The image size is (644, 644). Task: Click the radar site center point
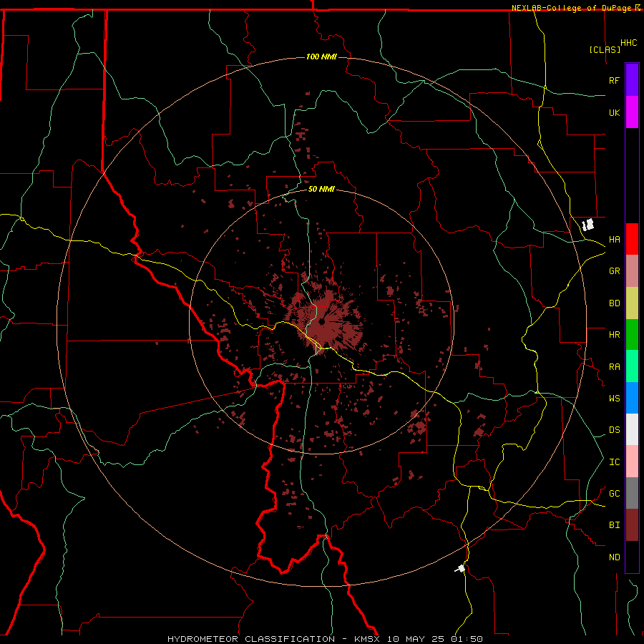click(321, 321)
